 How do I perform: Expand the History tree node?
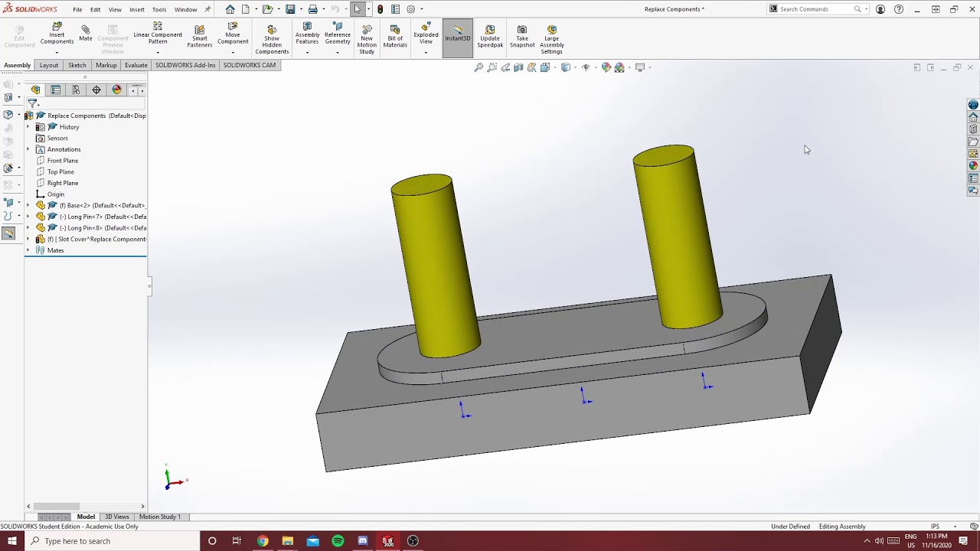28,127
